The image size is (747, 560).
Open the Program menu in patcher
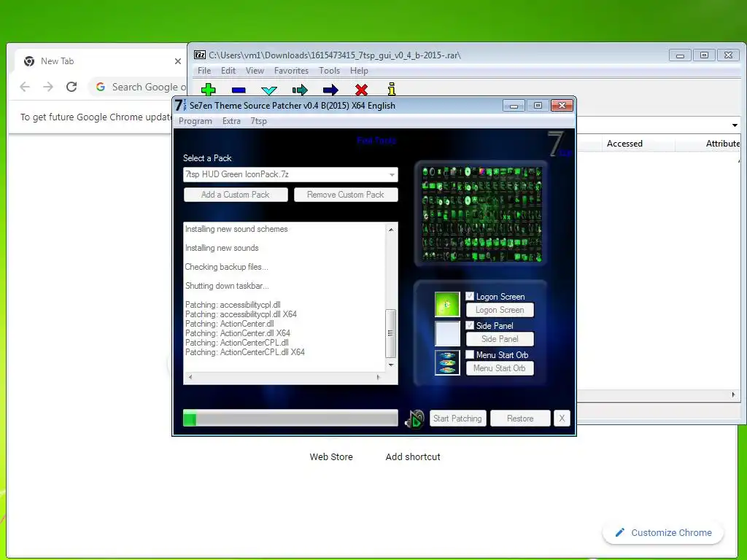(x=196, y=121)
